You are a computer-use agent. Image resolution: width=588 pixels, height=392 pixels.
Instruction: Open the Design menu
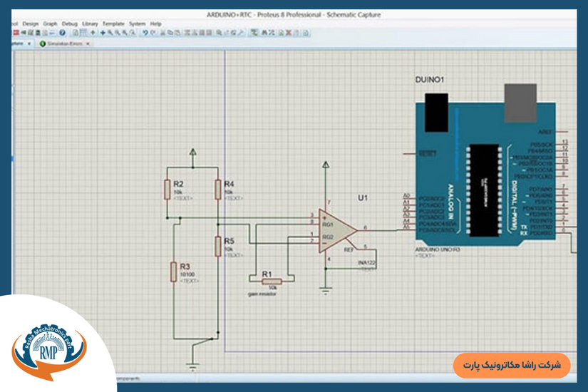30,24
